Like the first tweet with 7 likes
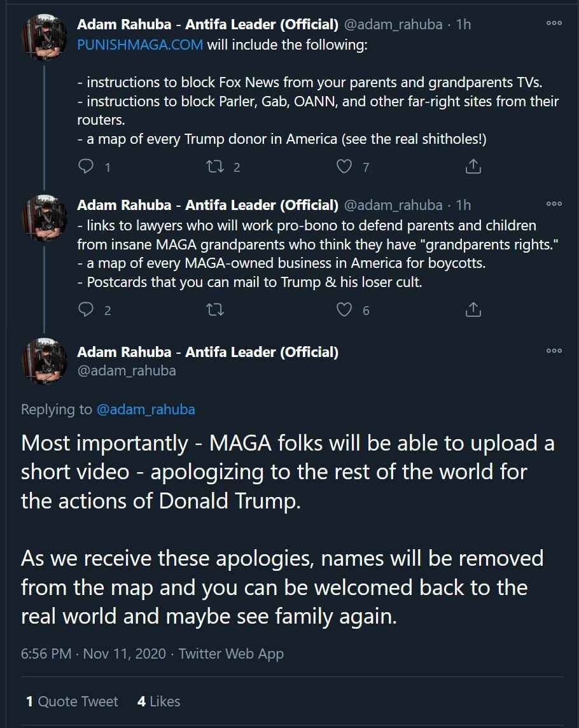The height and width of the screenshot is (728, 579). tap(344, 166)
